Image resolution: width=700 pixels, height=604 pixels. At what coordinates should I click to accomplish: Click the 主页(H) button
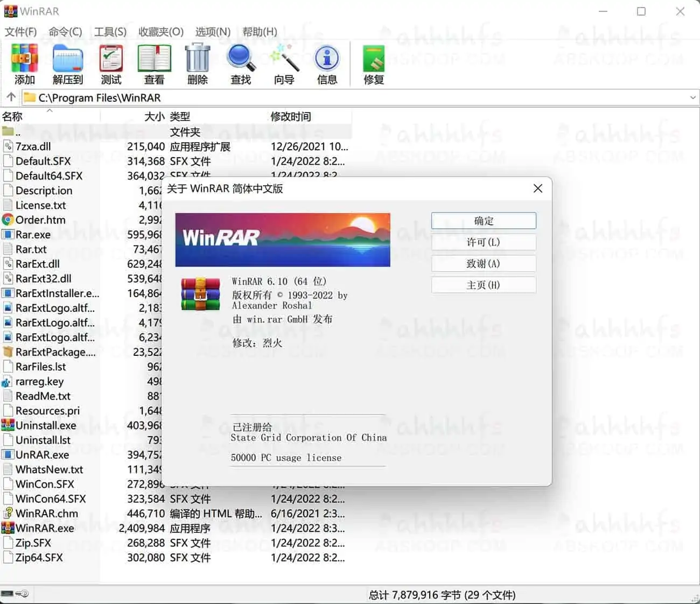484,285
